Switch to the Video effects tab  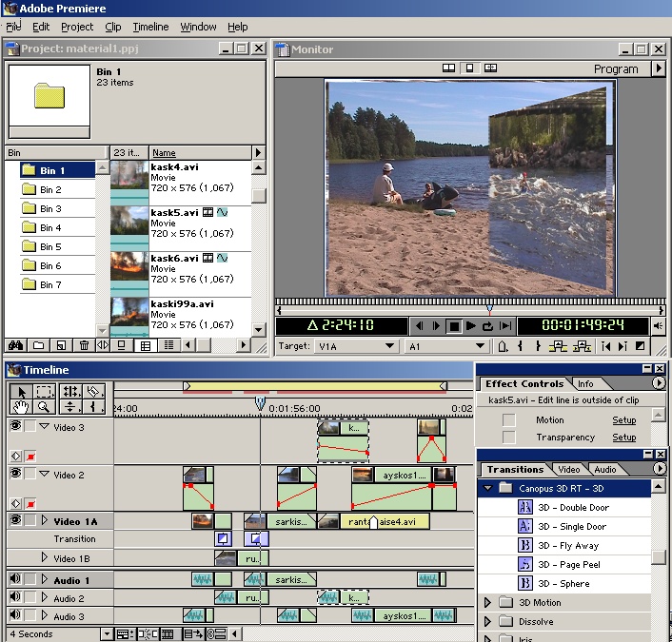[568, 470]
